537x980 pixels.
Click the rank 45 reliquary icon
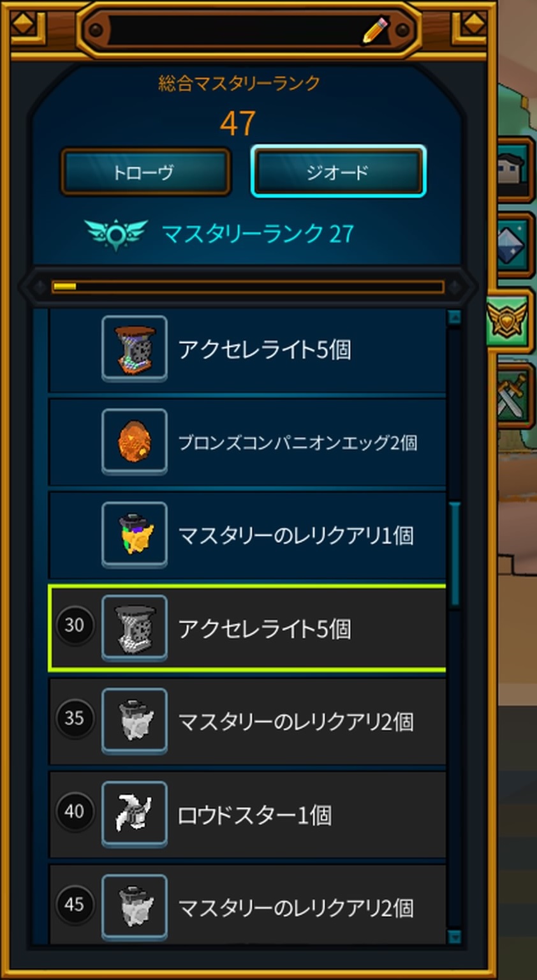click(x=135, y=907)
